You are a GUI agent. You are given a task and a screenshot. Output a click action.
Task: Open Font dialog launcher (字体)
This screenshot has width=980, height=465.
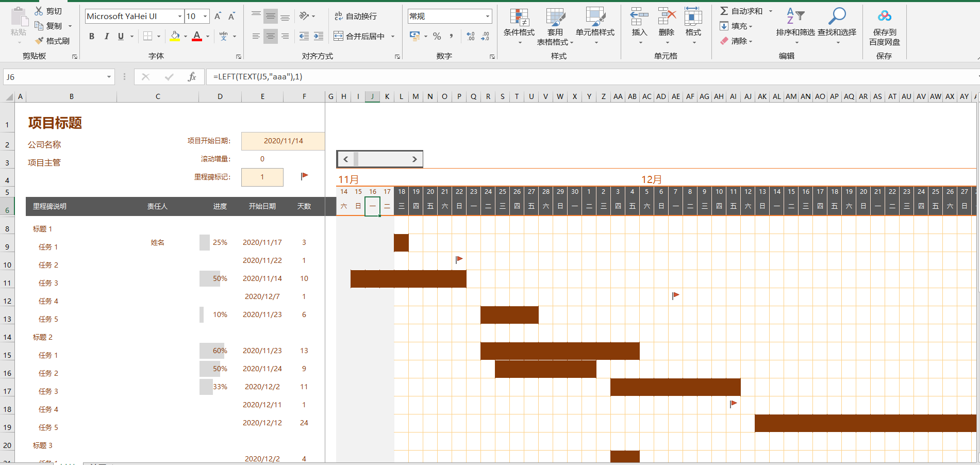pyautogui.click(x=239, y=57)
